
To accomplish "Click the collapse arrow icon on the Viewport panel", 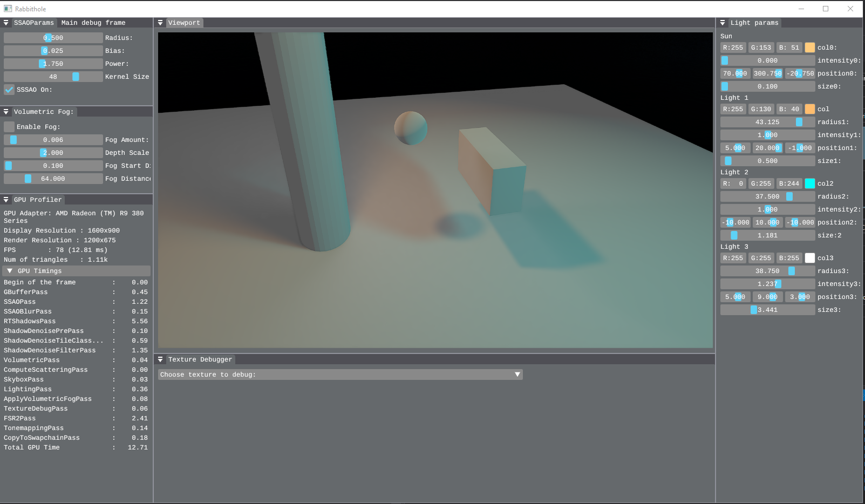I will click(x=160, y=23).
